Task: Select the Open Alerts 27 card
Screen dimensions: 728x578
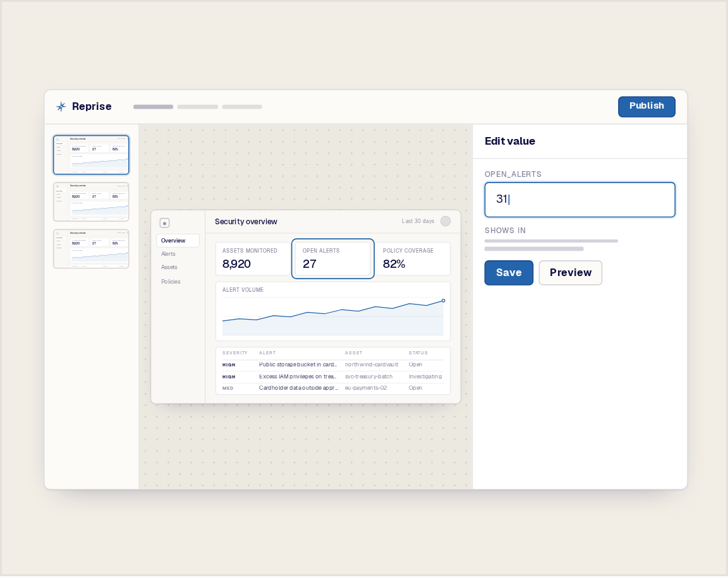Action: (333, 259)
